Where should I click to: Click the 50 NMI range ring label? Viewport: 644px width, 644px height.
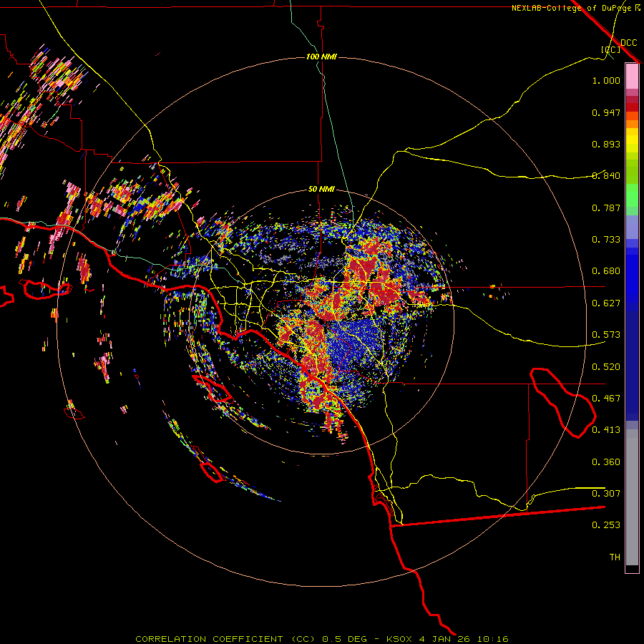pos(321,190)
